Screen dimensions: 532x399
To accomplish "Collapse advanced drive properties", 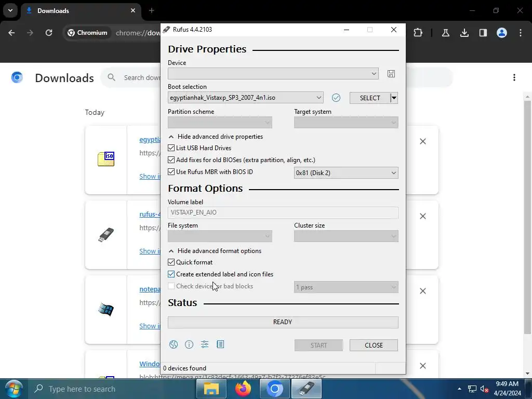I will point(216,137).
